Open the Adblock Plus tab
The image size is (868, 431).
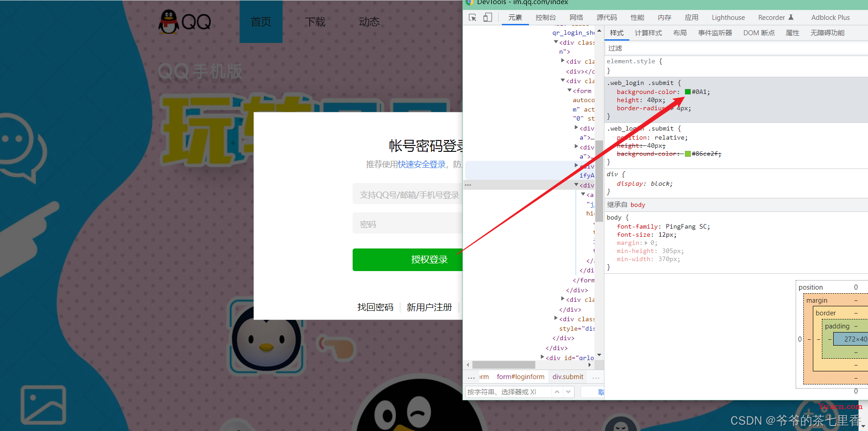(x=830, y=18)
